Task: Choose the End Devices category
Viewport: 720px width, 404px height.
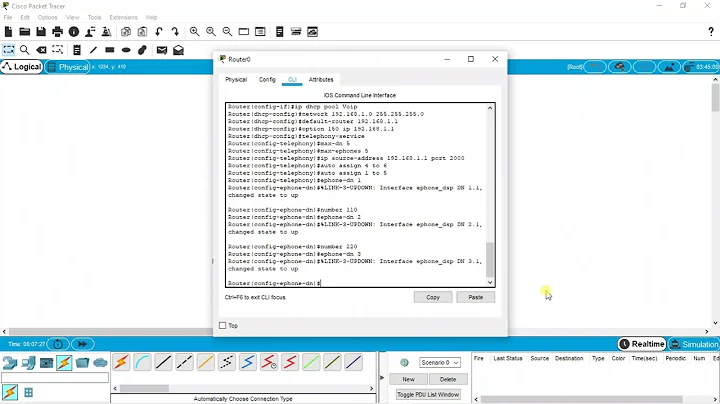Action: tap(28, 363)
